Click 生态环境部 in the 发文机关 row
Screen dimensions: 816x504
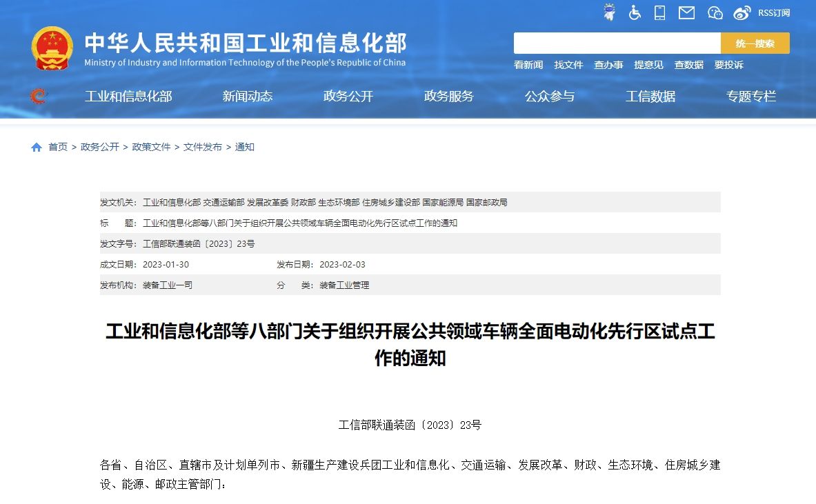pos(339,202)
